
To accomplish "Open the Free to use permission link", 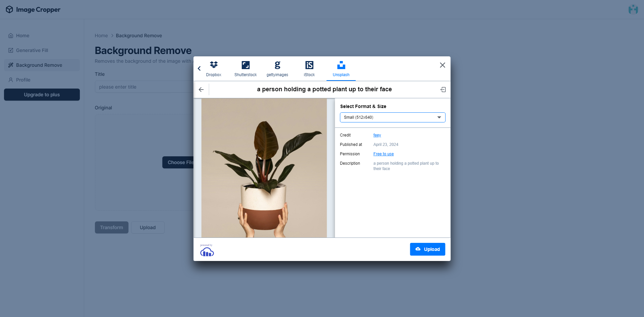I will pyautogui.click(x=383, y=154).
